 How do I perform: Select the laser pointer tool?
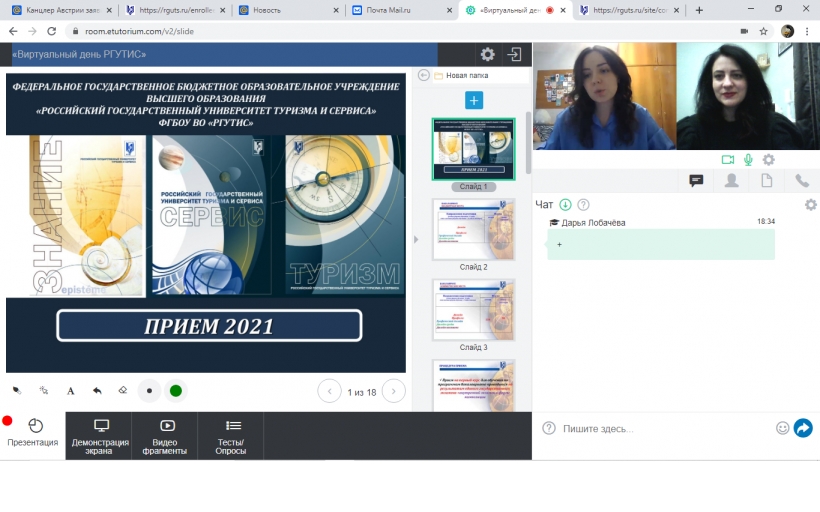pyautogui.click(x=43, y=391)
